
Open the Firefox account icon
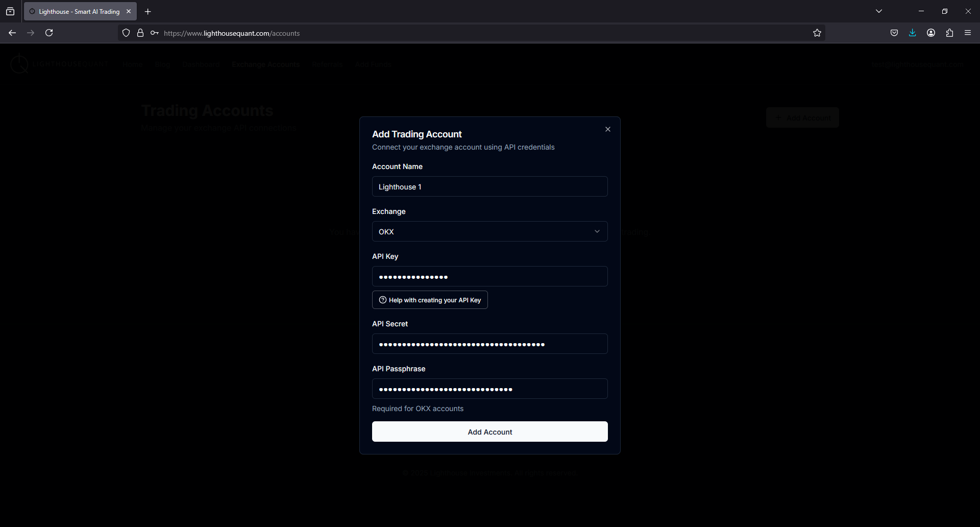tap(931, 33)
